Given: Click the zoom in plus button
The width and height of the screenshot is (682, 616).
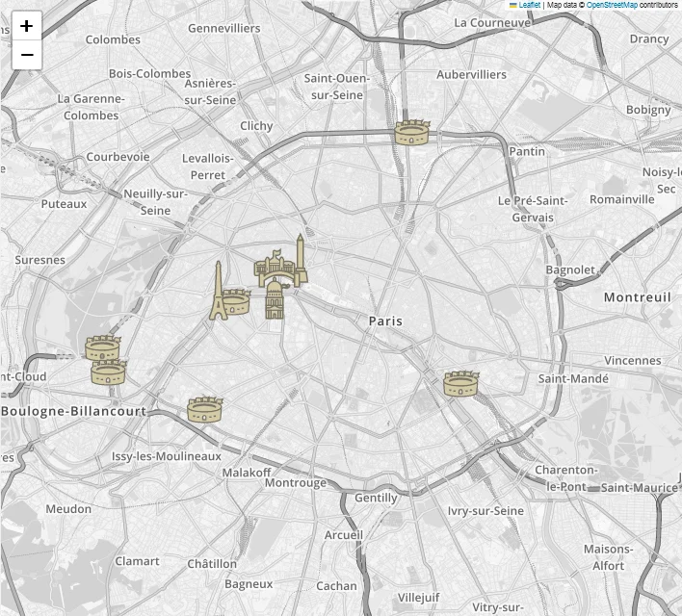Looking at the screenshot, I should point(26,26).
